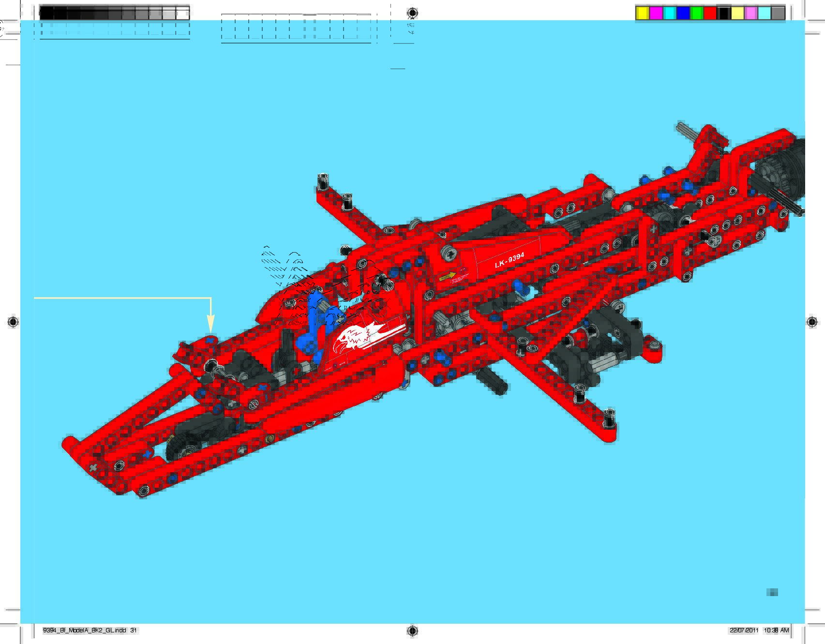Pick the blue swatch in the color bar
The width and height of the screenshot is (825, 644).
tap(683, 13)
